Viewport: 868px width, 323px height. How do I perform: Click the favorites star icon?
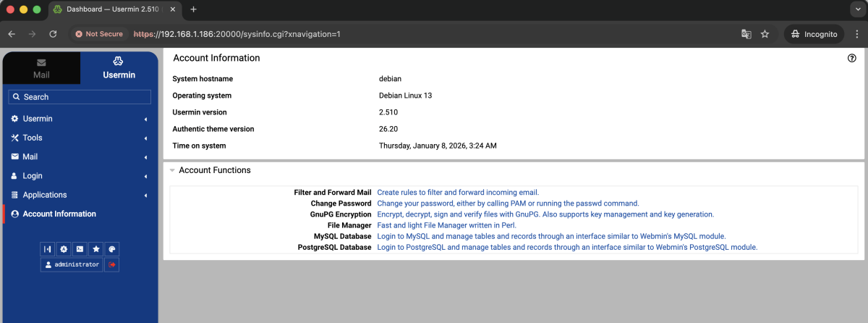(95, 249)
